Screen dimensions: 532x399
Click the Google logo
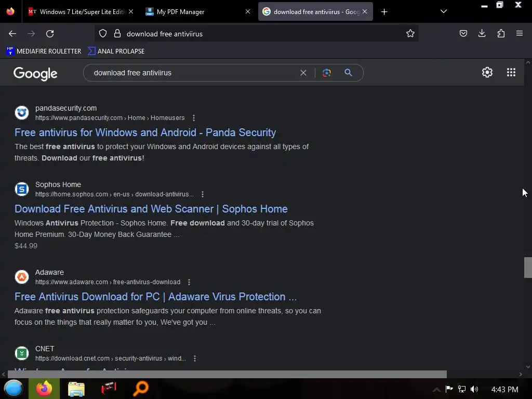(x=35, y=74)
